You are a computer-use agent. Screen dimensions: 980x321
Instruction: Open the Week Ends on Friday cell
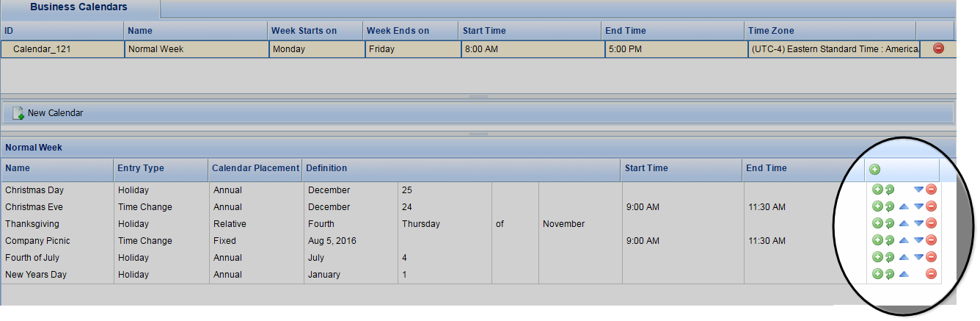pyautogui.click(x=412, y=49)
